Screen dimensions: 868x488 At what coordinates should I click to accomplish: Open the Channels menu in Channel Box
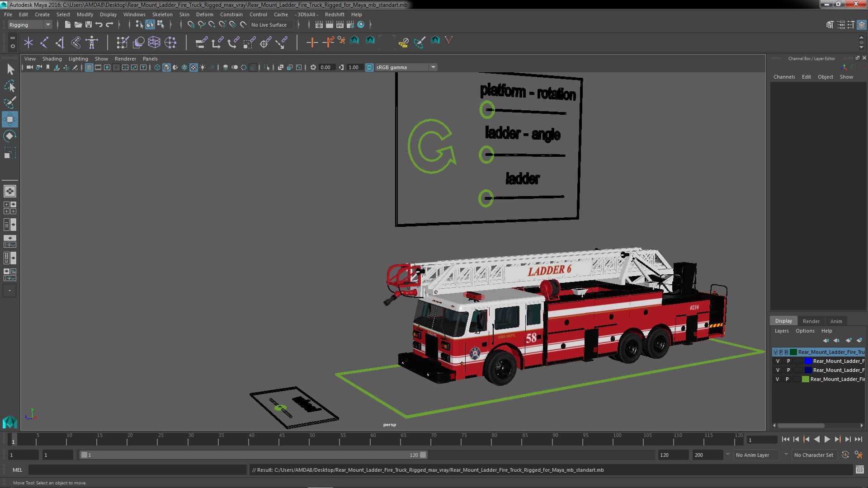pyautogui.click(x=784, y=77)
